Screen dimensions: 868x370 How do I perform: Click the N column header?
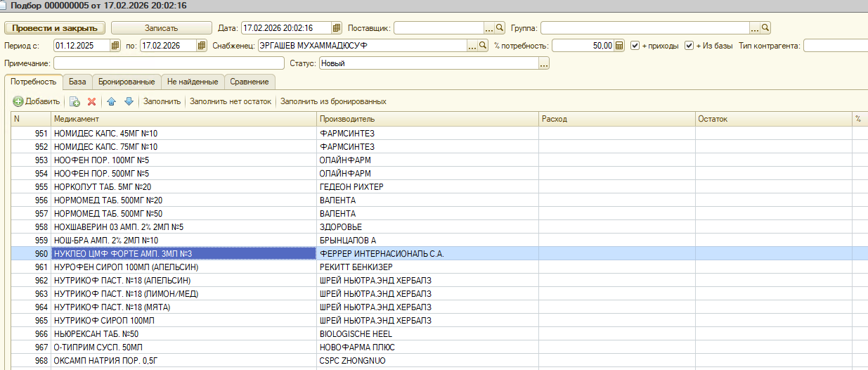[31, 119]
